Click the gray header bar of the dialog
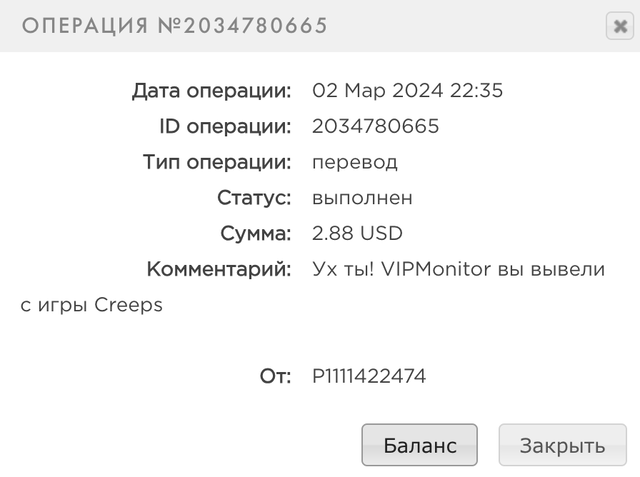Screen dimensions: 640x477 click(320, 26)
